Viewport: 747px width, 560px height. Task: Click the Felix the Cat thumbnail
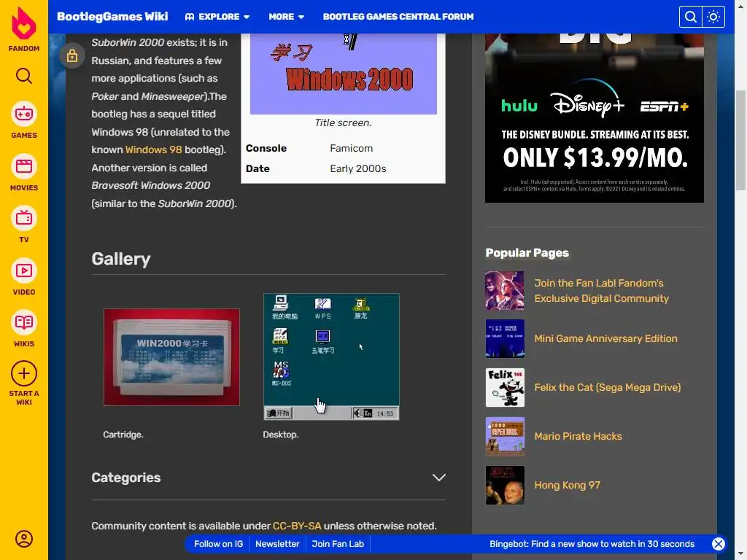(505, 388)
